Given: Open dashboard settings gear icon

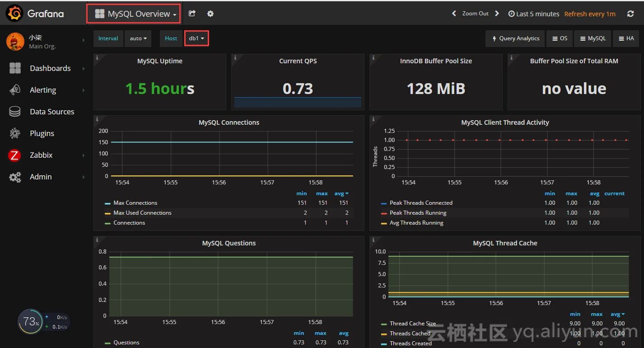Looking at the screenshot, I should (210, 14).
